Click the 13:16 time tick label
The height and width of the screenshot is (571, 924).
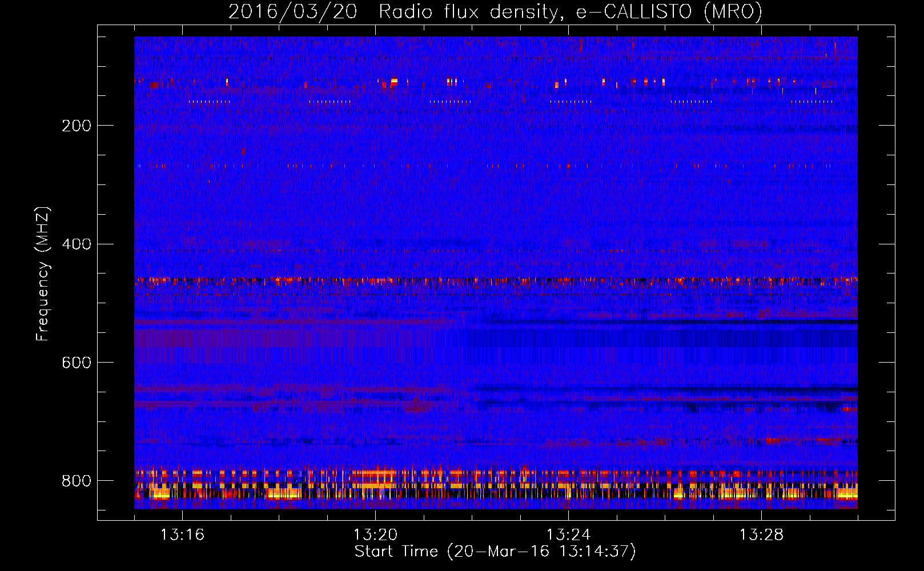[182, 534]
